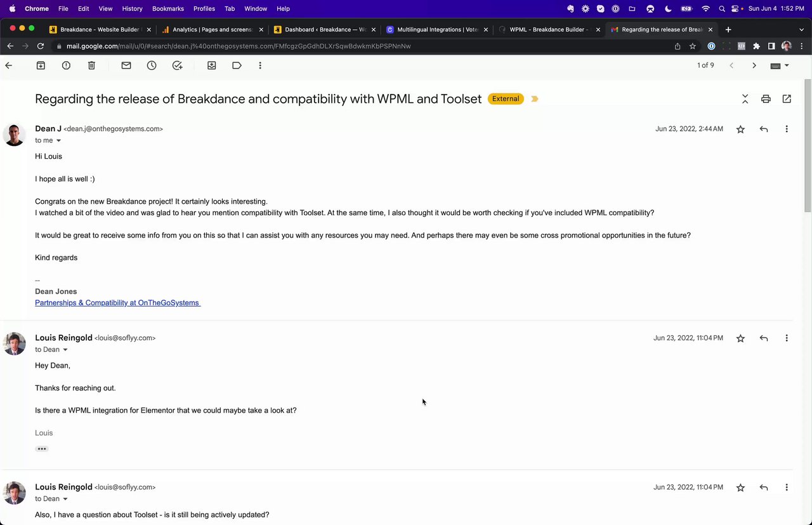Click the External label badge
Image resolution: width=812 pixels, height=525 pixels.
tap(506, 99)
